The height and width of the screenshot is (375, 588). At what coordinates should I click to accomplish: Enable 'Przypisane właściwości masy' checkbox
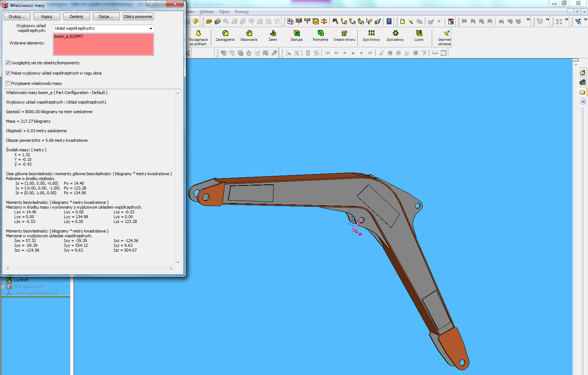[x=8, y=83]
